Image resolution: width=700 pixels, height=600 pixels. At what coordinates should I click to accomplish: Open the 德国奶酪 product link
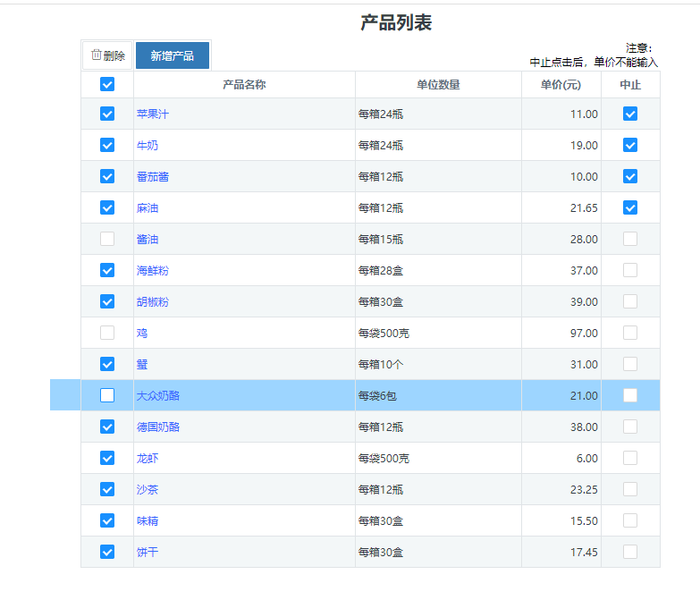coord(158,427)
